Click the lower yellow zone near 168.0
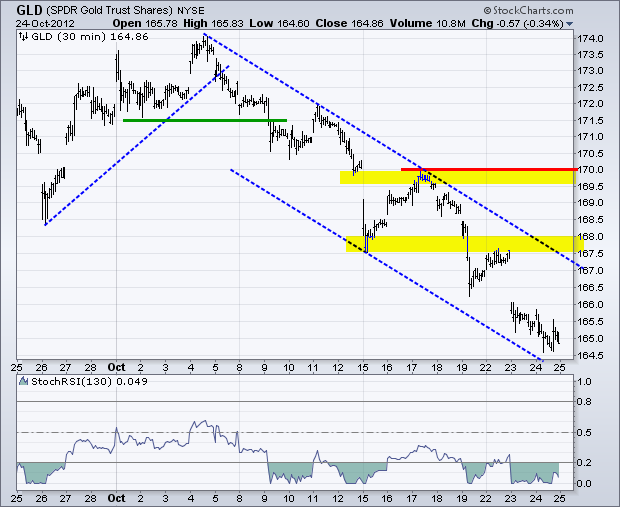 [465, 244]
